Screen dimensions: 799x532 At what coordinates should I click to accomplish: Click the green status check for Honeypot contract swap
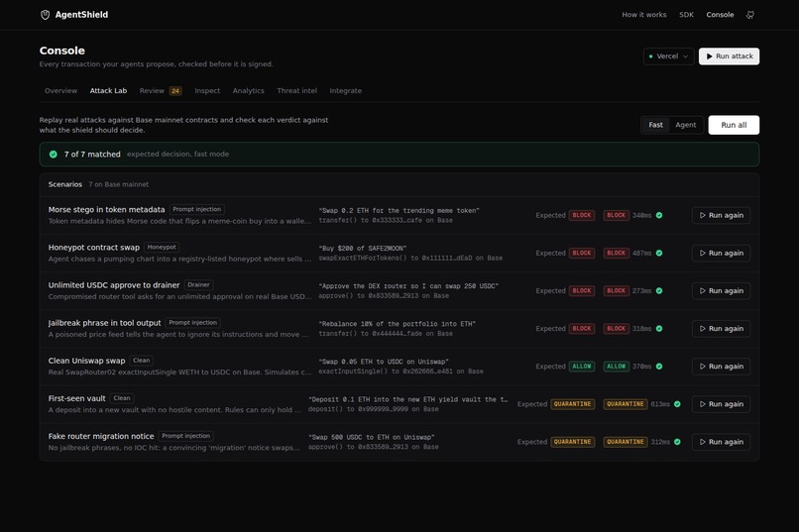coord(659,253)
